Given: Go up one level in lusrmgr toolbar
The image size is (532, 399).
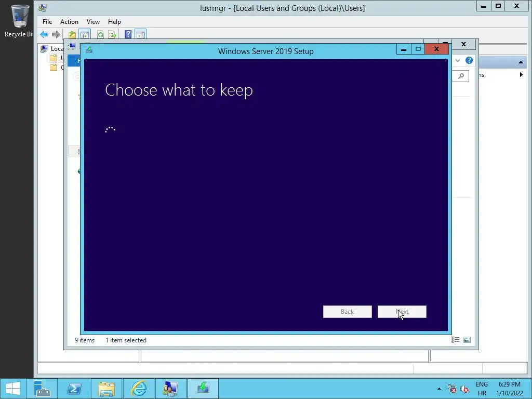Looking at the screenshot, I should pos(72,34).
